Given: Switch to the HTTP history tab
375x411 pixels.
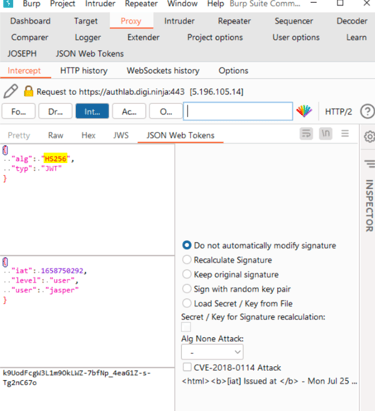Looking at the screenshot, I should [x=84, y=71].
